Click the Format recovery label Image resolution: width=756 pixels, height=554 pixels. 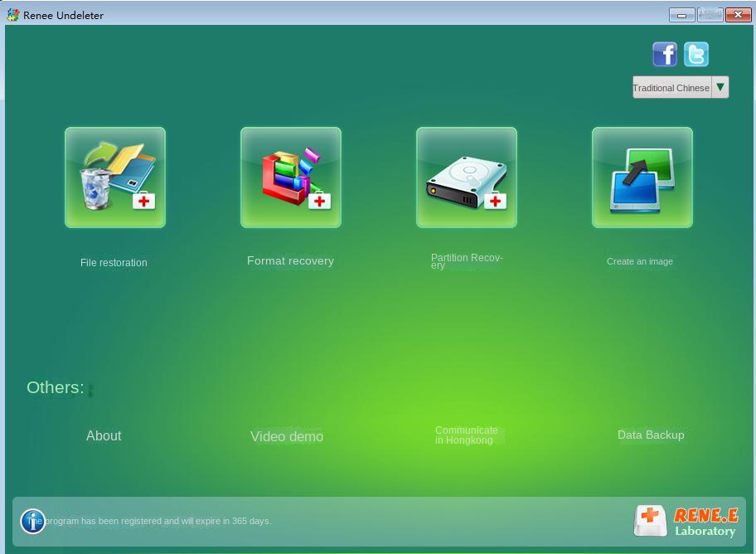290,260
